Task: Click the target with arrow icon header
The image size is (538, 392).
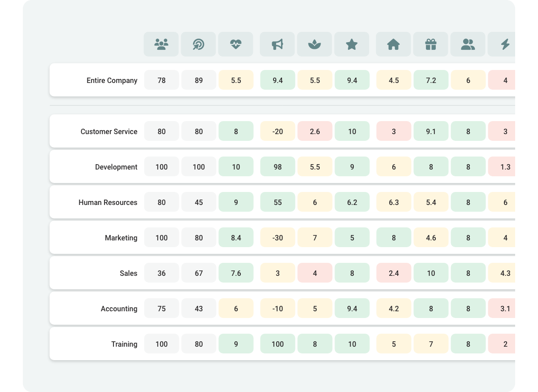Action: pos(199,44)
